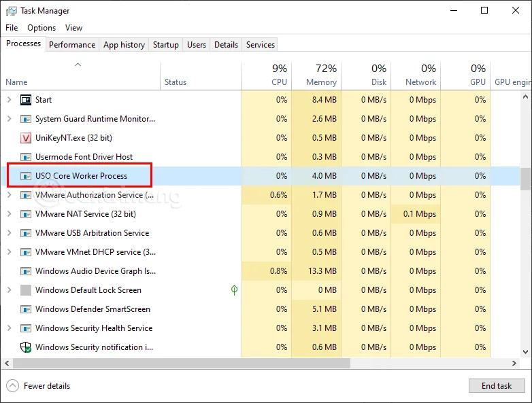Click the VMware Authorization Service icon

[x=26, y=195]
